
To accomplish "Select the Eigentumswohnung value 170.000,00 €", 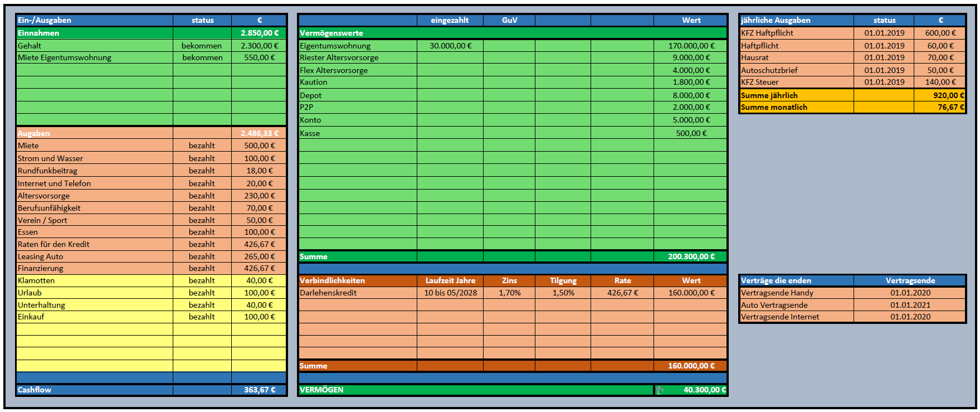I will point(691,46).
